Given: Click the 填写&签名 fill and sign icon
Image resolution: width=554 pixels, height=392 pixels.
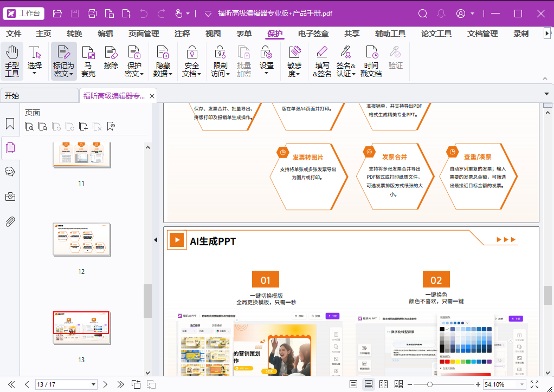Looking at the screenshot, I should pos(322,61).
